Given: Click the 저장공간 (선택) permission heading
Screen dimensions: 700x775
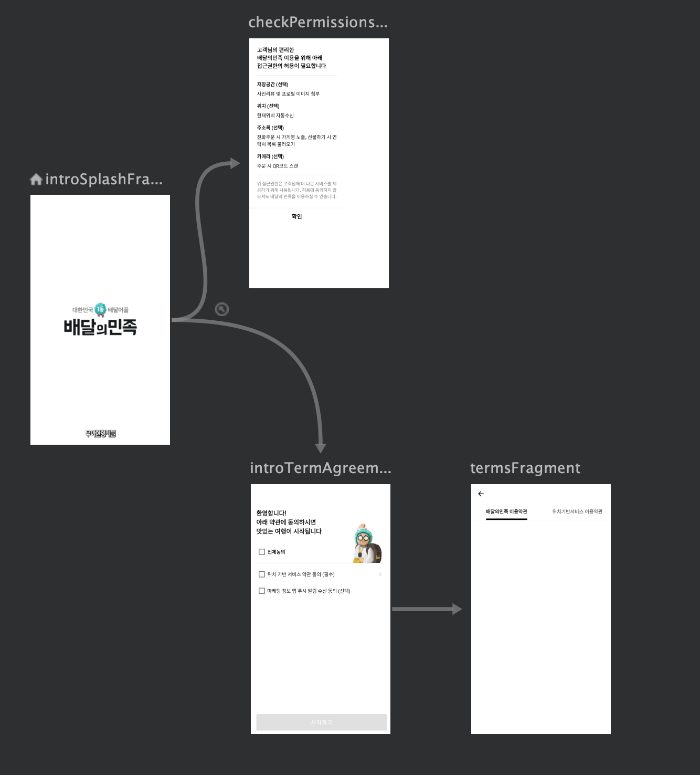Looking at the screenshot, I should point(272,85).
